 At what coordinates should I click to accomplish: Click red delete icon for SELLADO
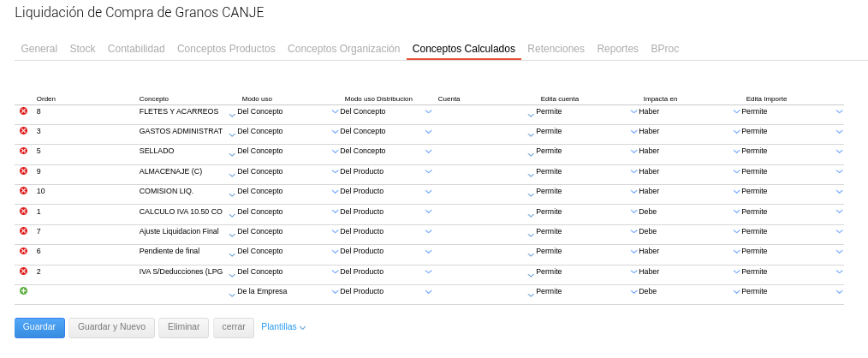23,151
